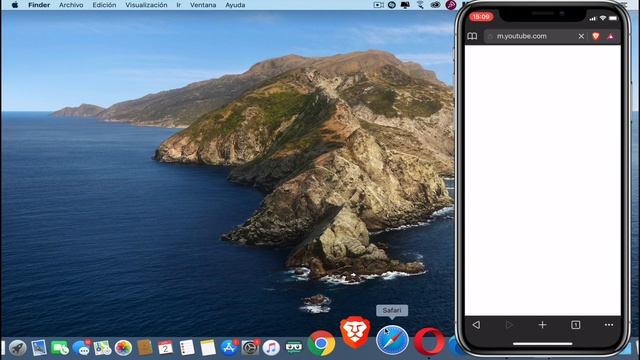Open FaceTime from the dock
The image size is (640, 360).
coord(60,348)
